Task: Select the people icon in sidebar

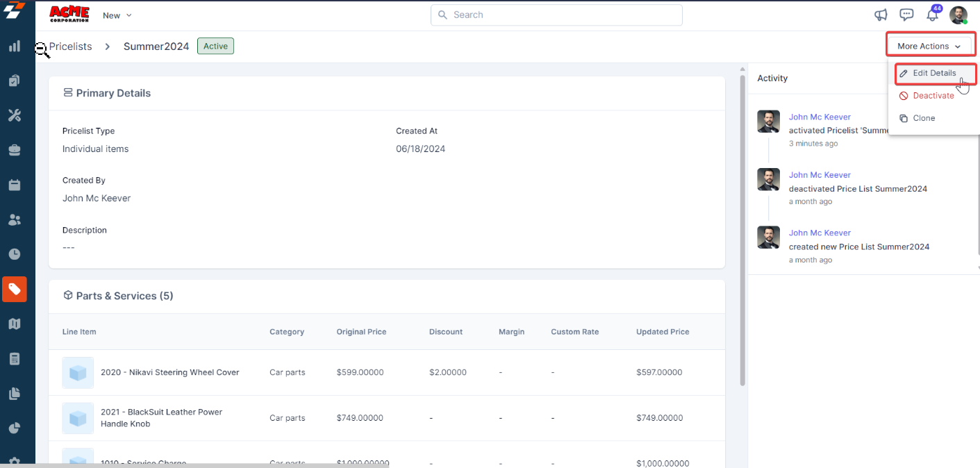Action: coord(14,219)
